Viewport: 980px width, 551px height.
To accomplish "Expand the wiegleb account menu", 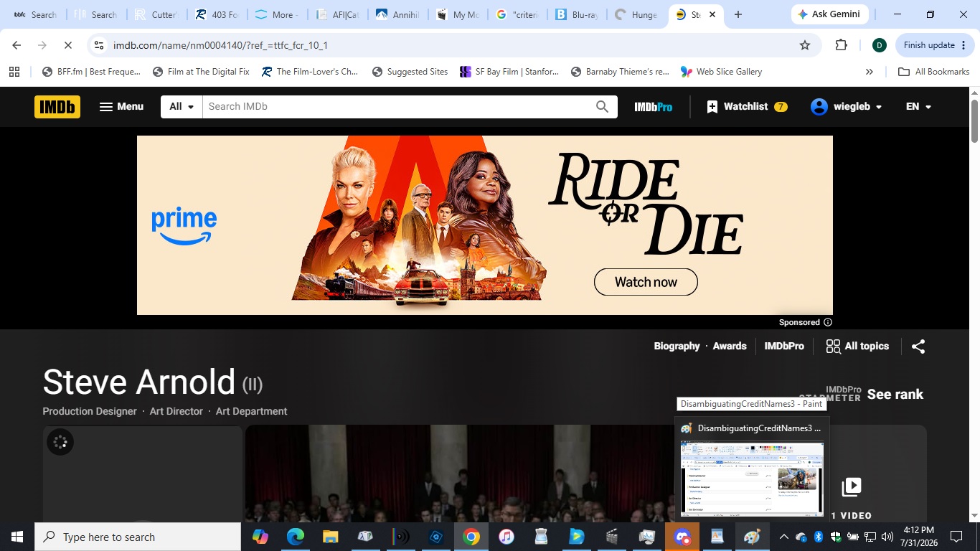I will (x=847, y=107).
